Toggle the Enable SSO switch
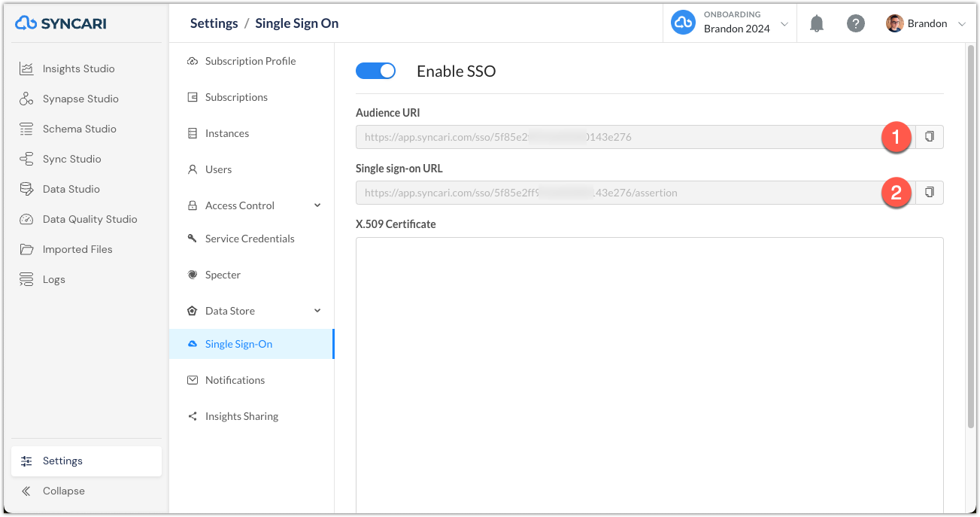980x517 pixels. coord(375,71)
